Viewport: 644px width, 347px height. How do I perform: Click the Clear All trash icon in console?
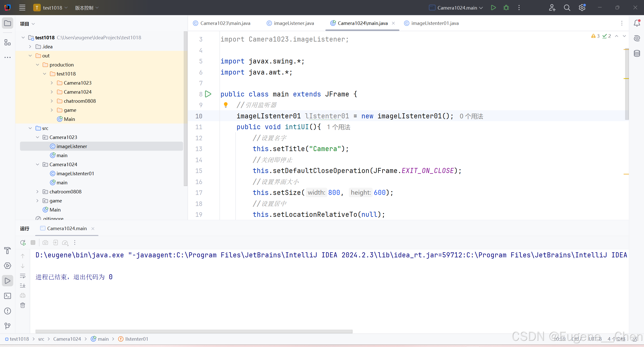click(23, 305)
